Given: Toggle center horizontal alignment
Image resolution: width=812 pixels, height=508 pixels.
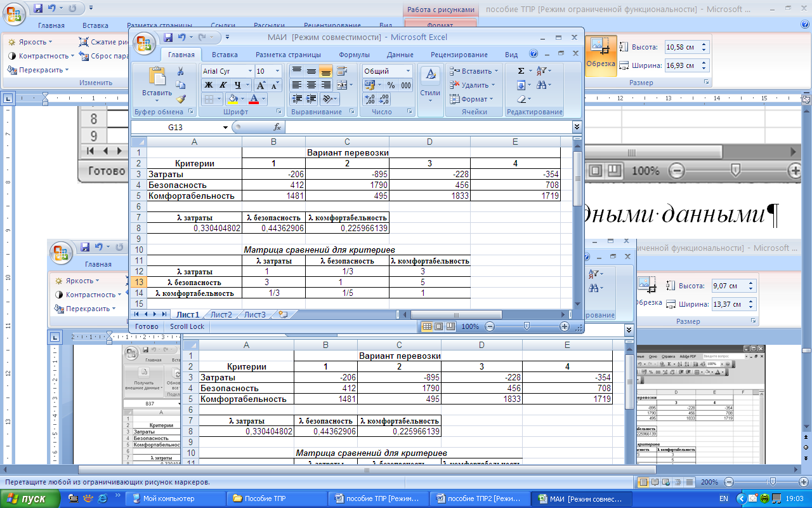Looking at the screenshot, I should click(x=311, y=85).
